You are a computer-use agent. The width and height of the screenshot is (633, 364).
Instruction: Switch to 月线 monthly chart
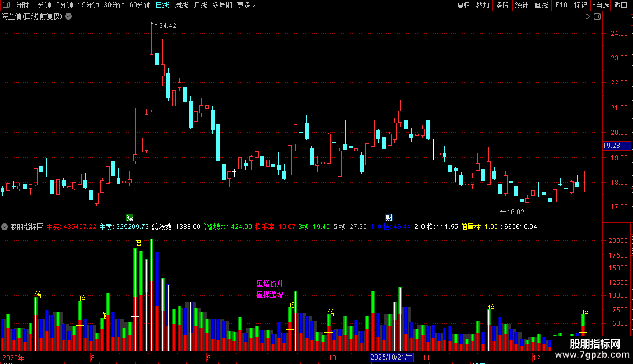pos(200,5)
